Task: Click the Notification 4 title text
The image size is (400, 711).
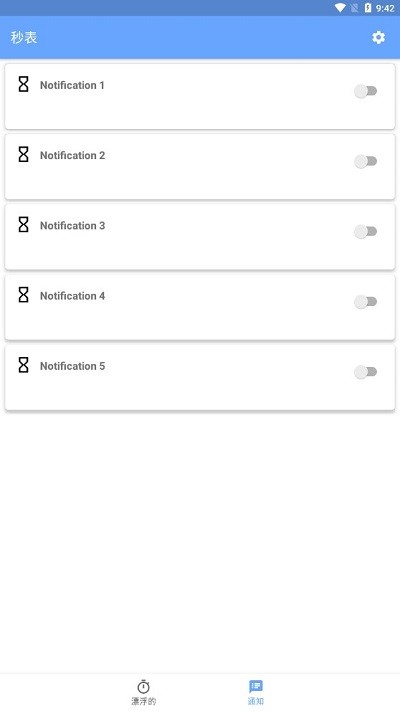Action: coord(72,296)
